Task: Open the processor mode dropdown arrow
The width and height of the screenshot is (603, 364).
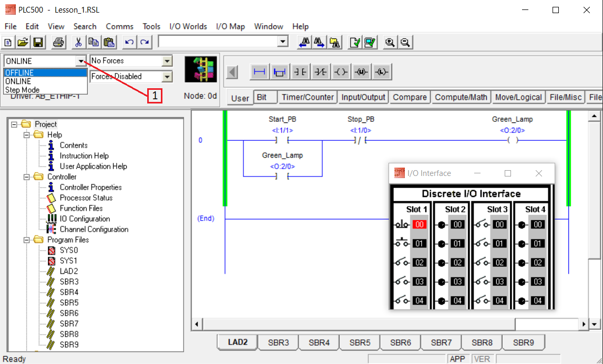Action: point(81,61)
